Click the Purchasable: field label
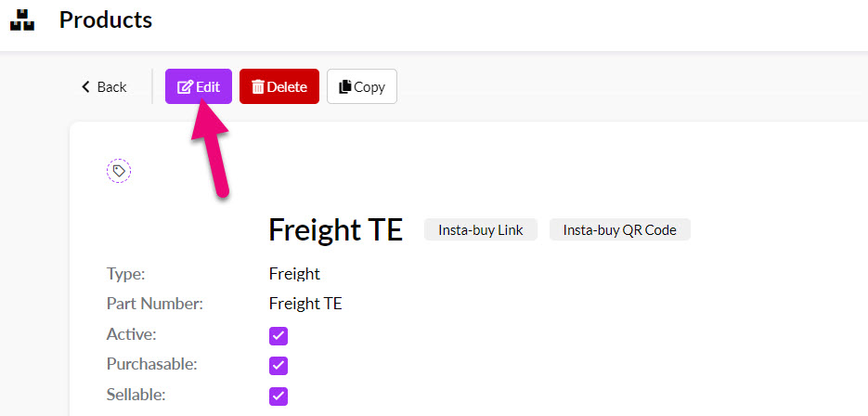 point(152,365)
